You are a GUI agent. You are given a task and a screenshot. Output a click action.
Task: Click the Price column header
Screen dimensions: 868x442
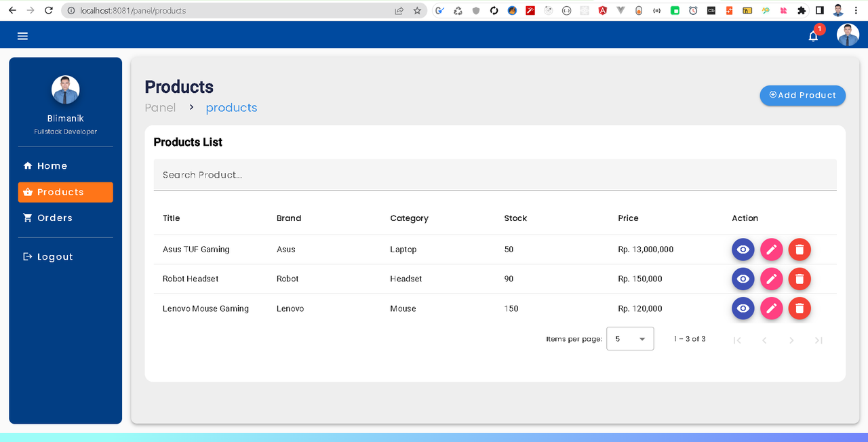coord(628,218)
